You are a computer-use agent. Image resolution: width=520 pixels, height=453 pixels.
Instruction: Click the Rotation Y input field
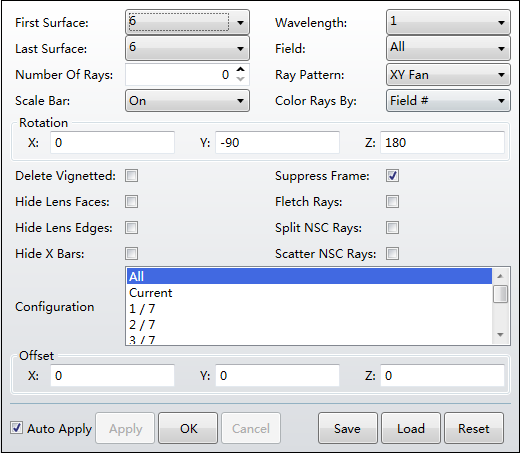click(277, 143)
